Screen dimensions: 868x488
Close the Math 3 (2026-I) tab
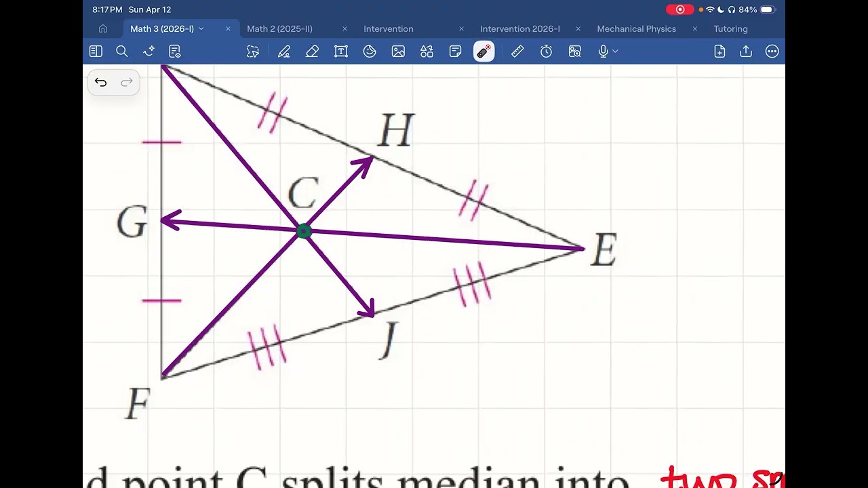228,28
